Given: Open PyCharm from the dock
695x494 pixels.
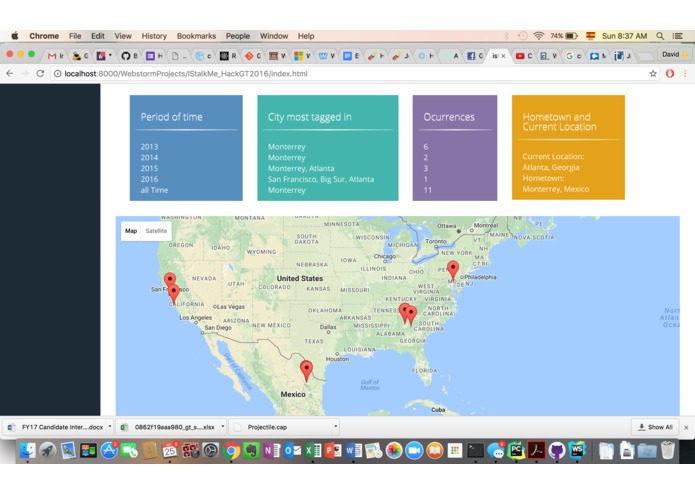Looking at the screenshot, I should [516, 451].
